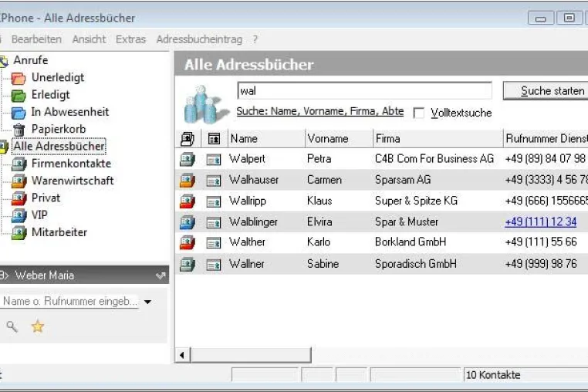Click the orange address book icon for Walhauser

[x=188, y=181]
